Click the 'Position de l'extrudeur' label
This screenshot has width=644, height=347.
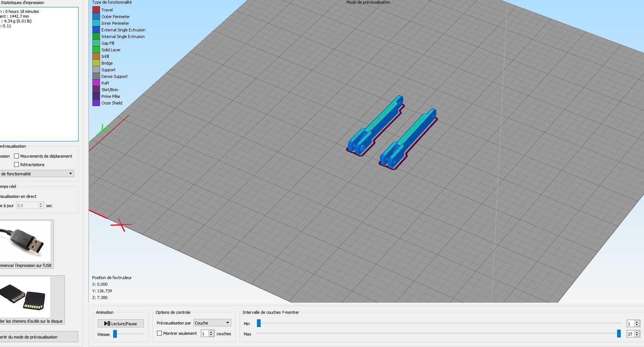click(112, 278)
